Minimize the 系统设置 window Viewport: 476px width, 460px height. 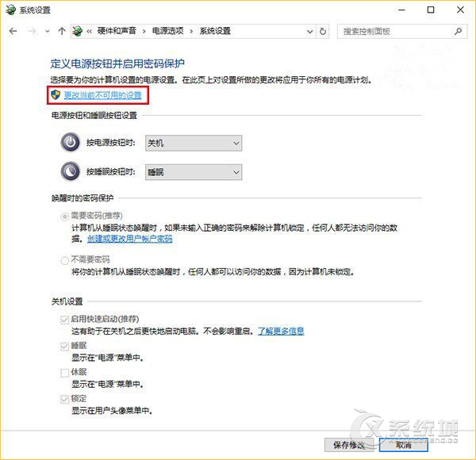point(401,10)
